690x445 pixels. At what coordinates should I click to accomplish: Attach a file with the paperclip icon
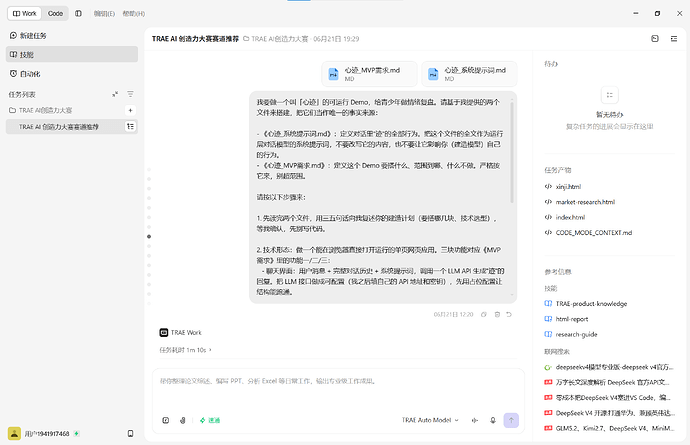pos(183,420)
